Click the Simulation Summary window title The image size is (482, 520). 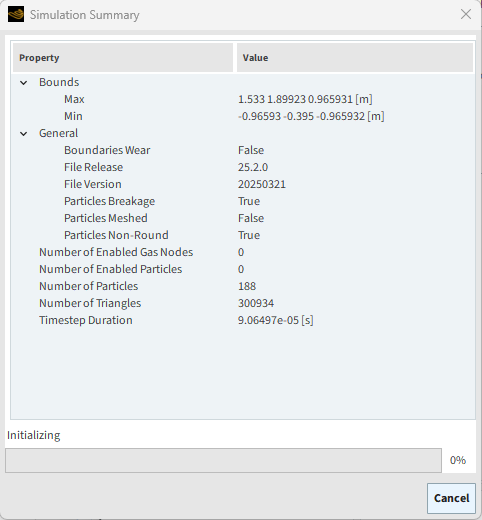coord(85,15)
